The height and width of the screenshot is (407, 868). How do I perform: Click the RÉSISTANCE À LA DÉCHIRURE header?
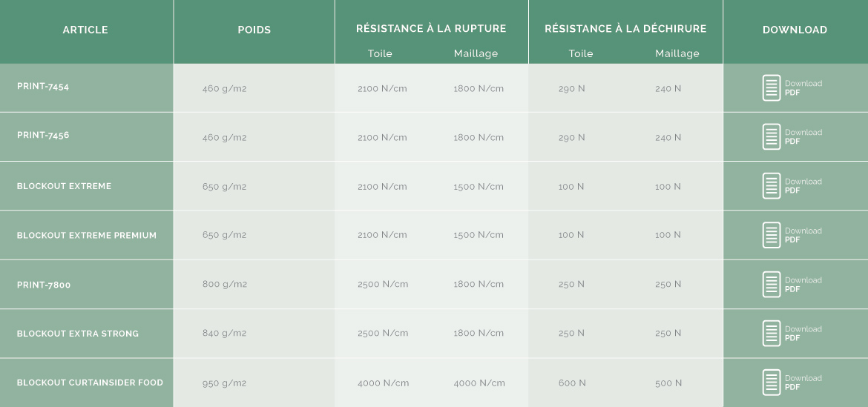[x=625, y=29]
